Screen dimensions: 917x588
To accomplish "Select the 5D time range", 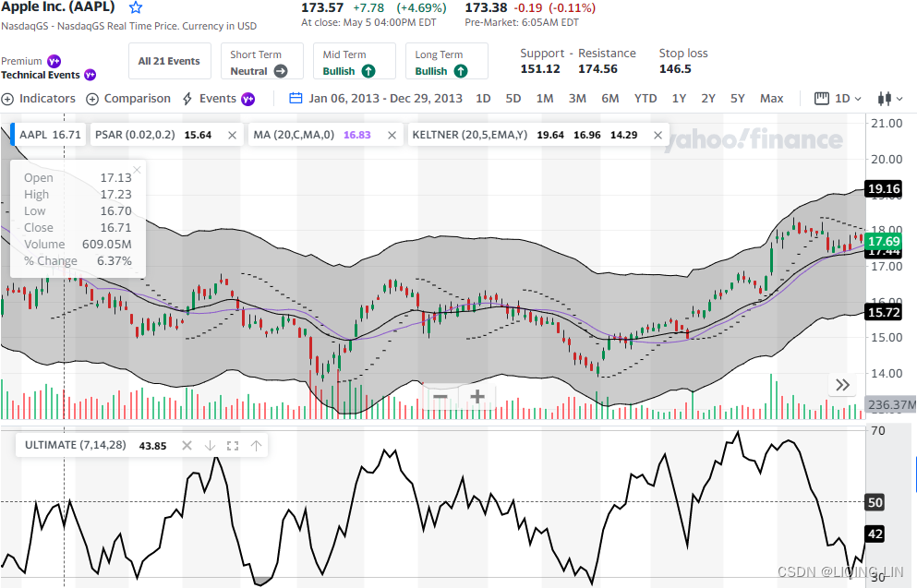I will [513, 98].
